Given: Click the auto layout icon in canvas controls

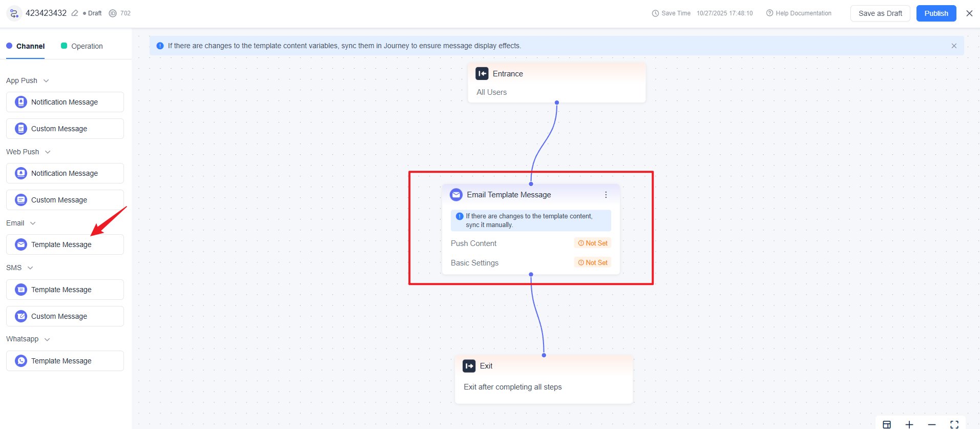Looking at the screenshot, I should tap(887, 424).
